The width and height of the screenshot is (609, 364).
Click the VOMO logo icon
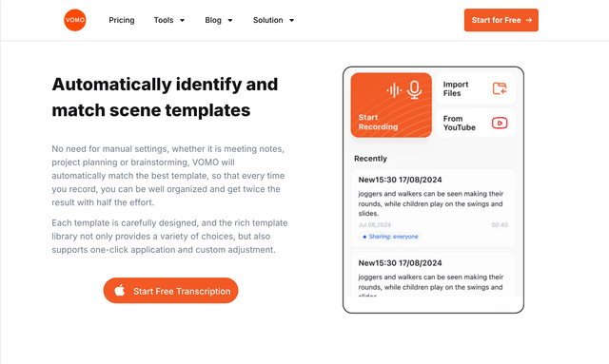point(75,20)
